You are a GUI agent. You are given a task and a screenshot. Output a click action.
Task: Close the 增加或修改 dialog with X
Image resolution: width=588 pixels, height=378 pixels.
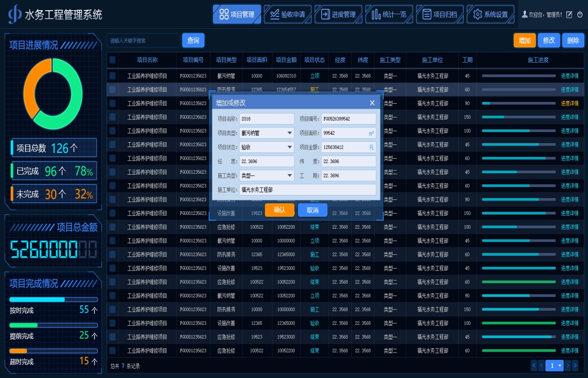point(372,103)
